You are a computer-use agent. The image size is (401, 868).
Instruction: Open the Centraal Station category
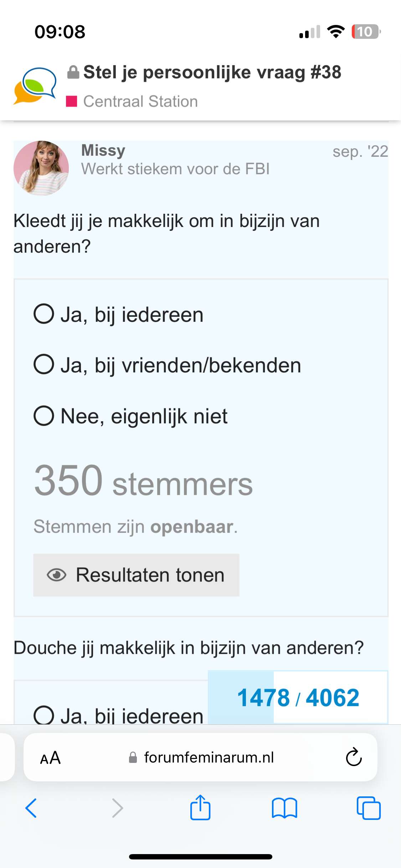140,102
